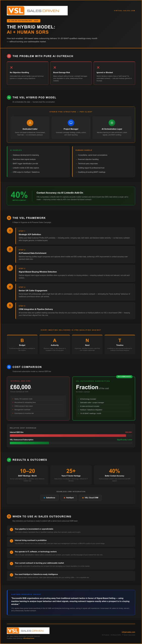Click the VSL Sales Driven header logo
Image resolution: width=142 pixels, height=644 pixels.
coord(37,11)
